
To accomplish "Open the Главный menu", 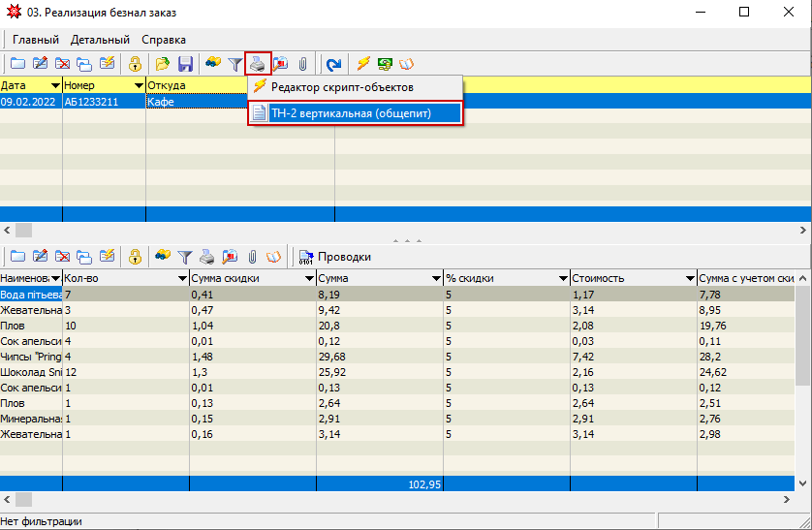I will tap(36, 40).
